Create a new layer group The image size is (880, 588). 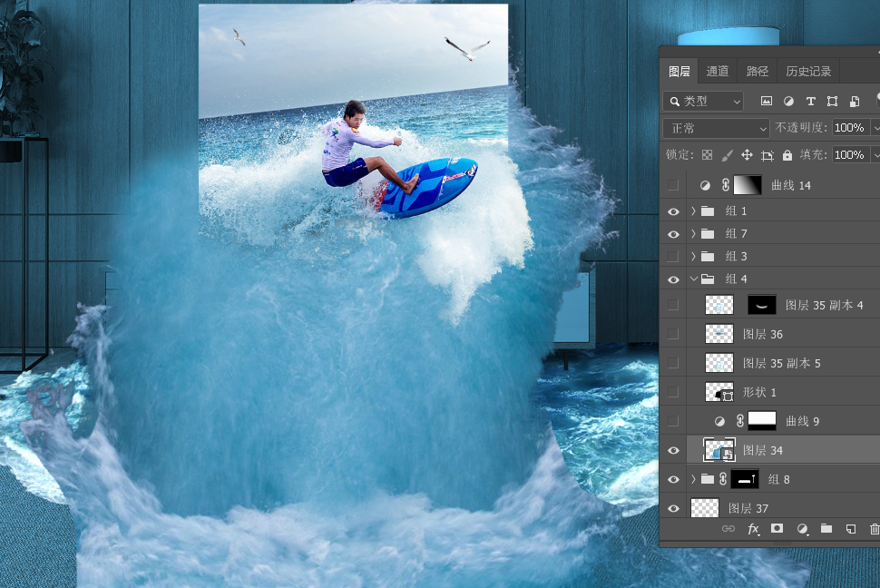826,529
